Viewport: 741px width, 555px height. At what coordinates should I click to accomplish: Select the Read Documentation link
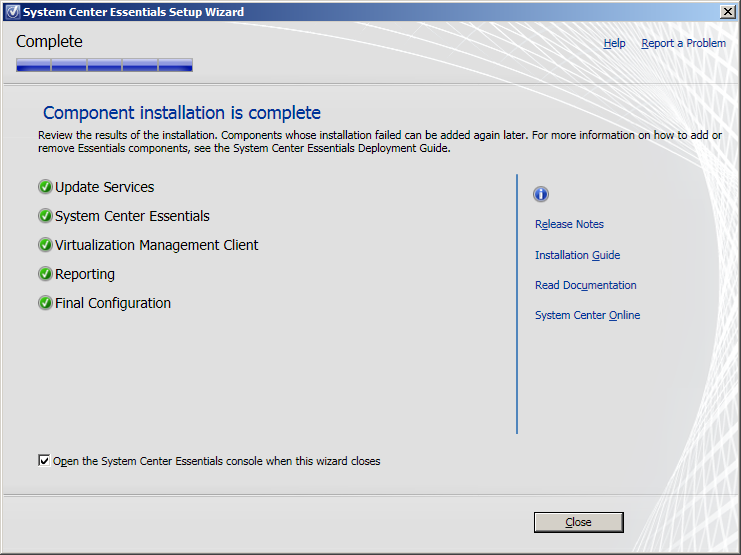click(x=585, y=285)
